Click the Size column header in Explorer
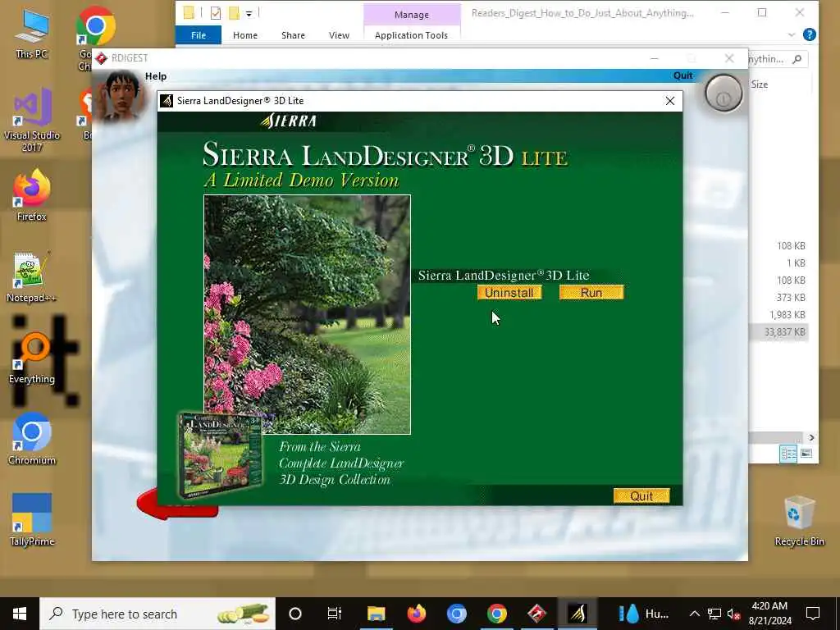Viewport: 840px width, 630px height. (x=759, y=84)
